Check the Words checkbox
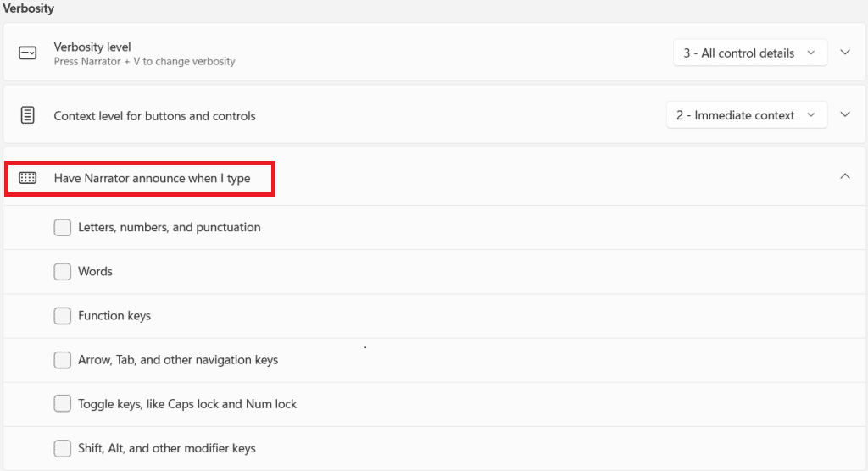Viewport: 868px width, 471px height. [x=63, y=271]
